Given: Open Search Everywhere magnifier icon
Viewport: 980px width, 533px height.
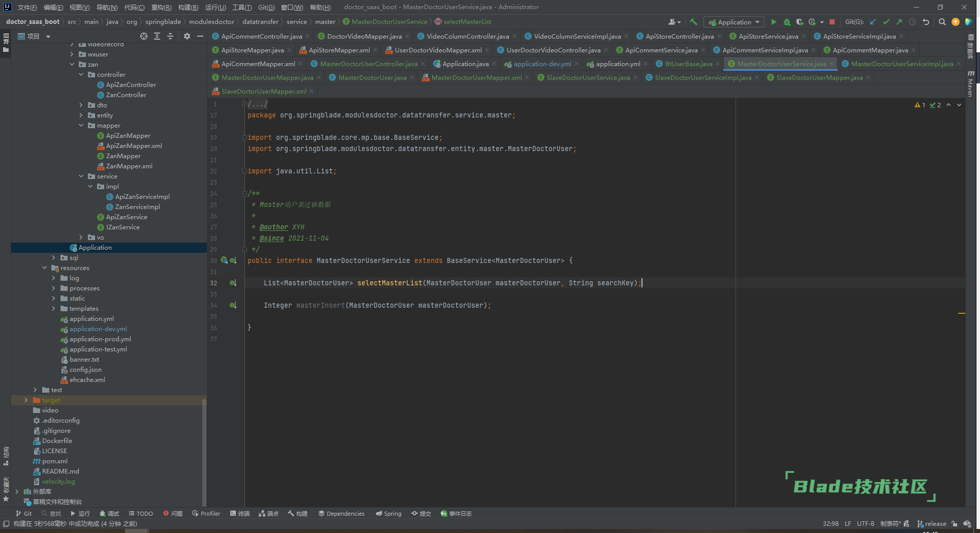Looking at the screenshot, I should click(x=942, y=22).
